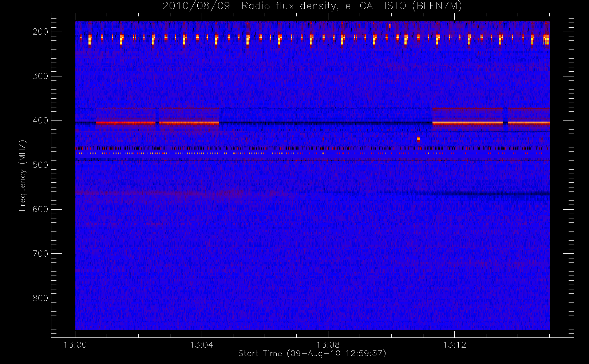Image resolution: width=589 pixels, height=364 pixels.
Task: Click the 'Start Time (09-Aug-10 12:59:37)' label
Action: [312, 353]
